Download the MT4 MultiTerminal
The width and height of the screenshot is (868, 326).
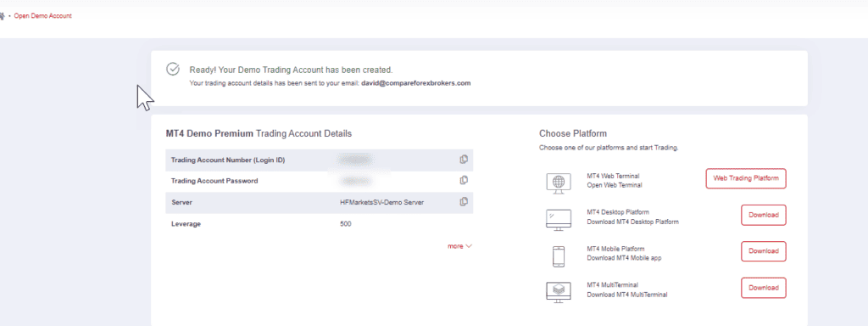[764, 288]
